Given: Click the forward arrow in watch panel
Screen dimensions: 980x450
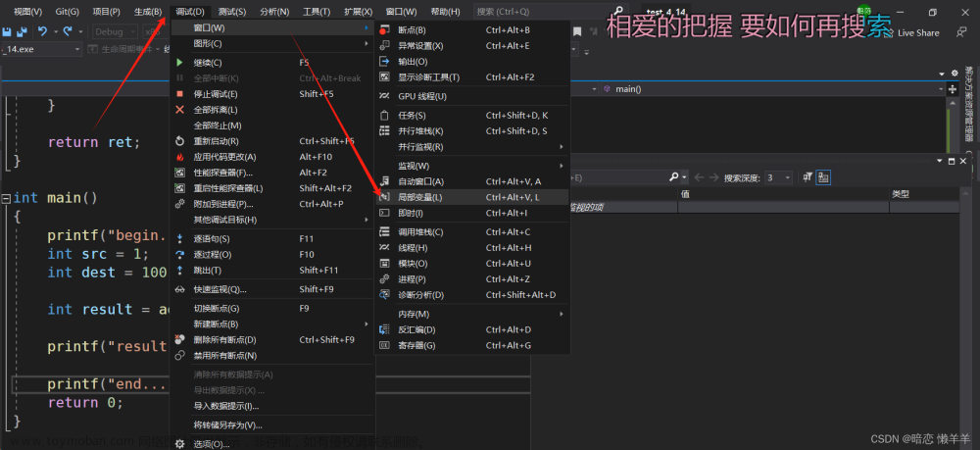Looking at the screenshot, I should coord(713,177).
